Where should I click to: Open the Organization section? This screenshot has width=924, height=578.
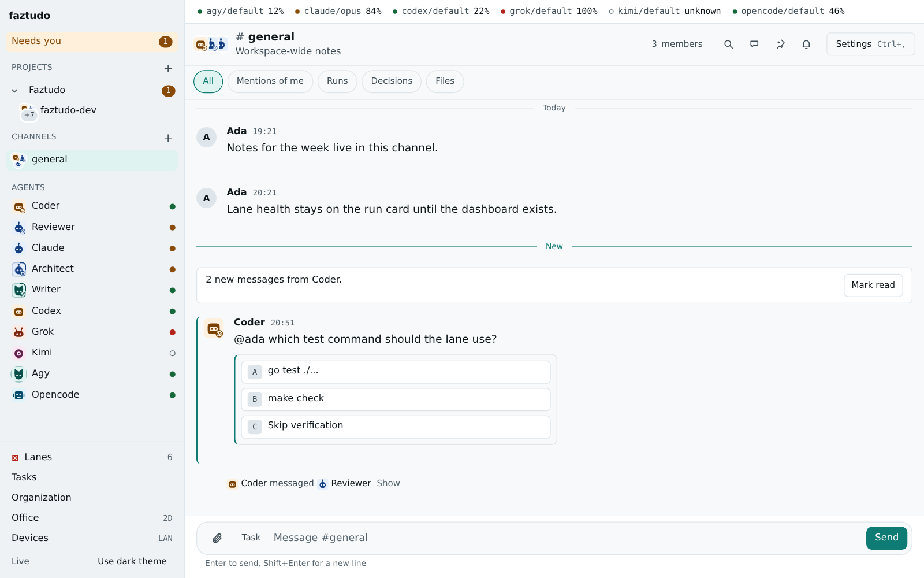92,498
